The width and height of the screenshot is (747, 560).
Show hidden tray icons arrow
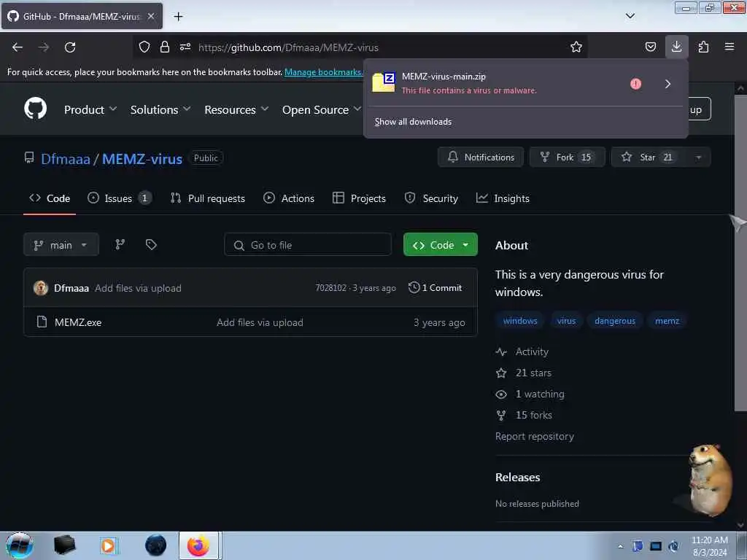[x=620, y=546]
